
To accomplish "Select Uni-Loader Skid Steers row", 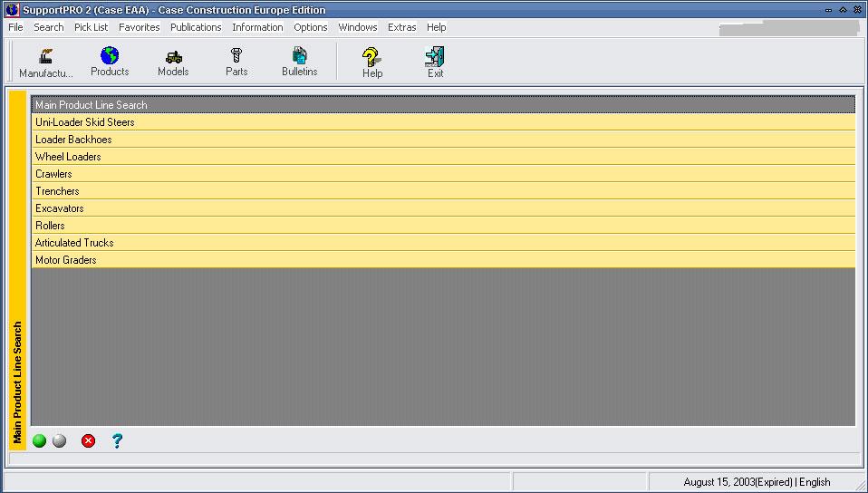I will point(443,122).
